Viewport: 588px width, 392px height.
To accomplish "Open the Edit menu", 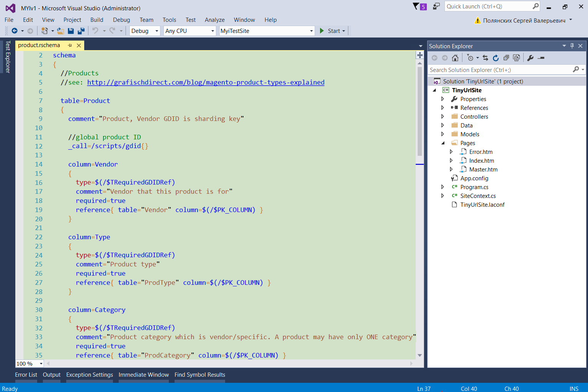I will pos(28,20).
